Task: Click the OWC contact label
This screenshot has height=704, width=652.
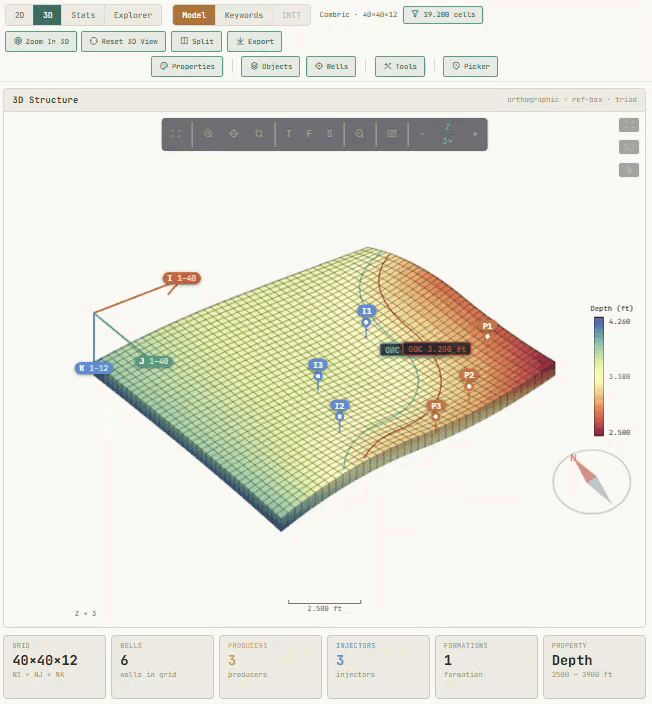Action: tap(392, 350)
